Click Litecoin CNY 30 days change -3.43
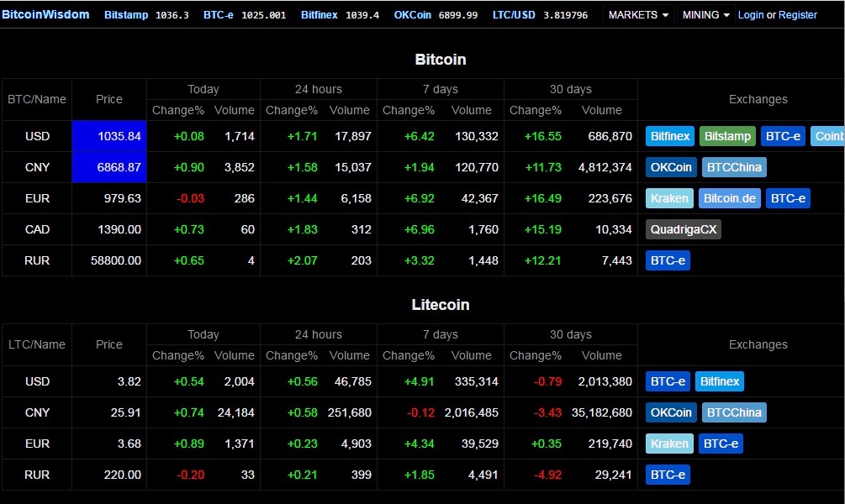The width and height of the screenshot is (845, 504). tap(547, 413)
